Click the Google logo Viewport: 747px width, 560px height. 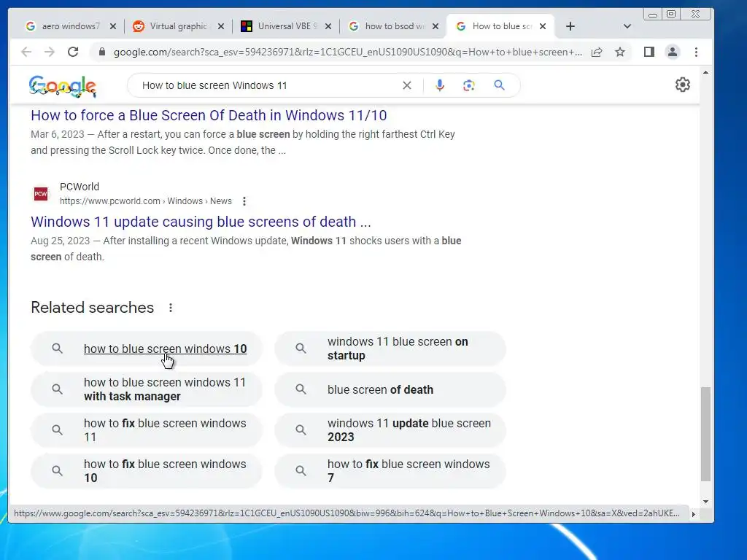[63, 86]
